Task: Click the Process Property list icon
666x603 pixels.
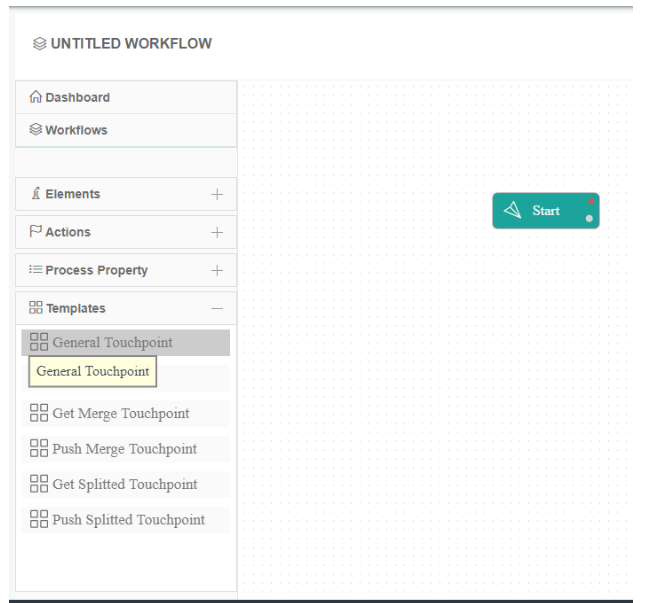Action: click(x=36, y=270)
